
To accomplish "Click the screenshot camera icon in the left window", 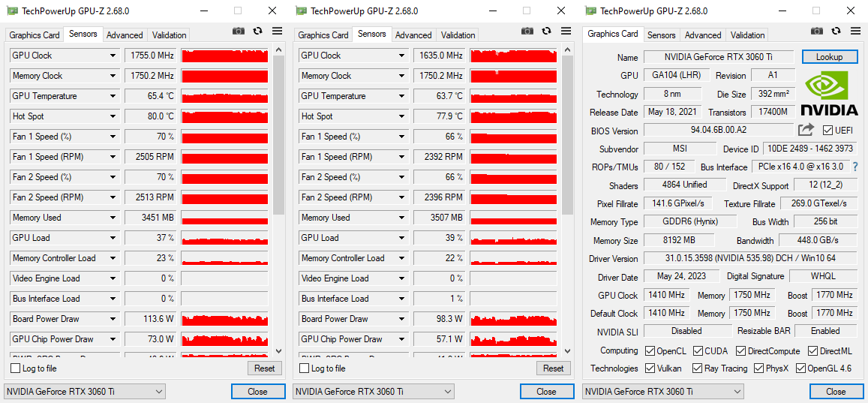I will (x=238, y=31).
